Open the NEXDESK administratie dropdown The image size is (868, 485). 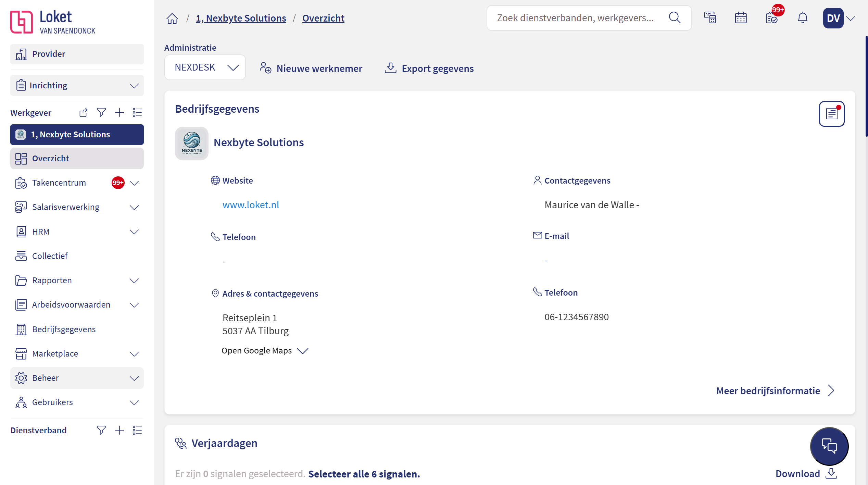coord(205,67)
